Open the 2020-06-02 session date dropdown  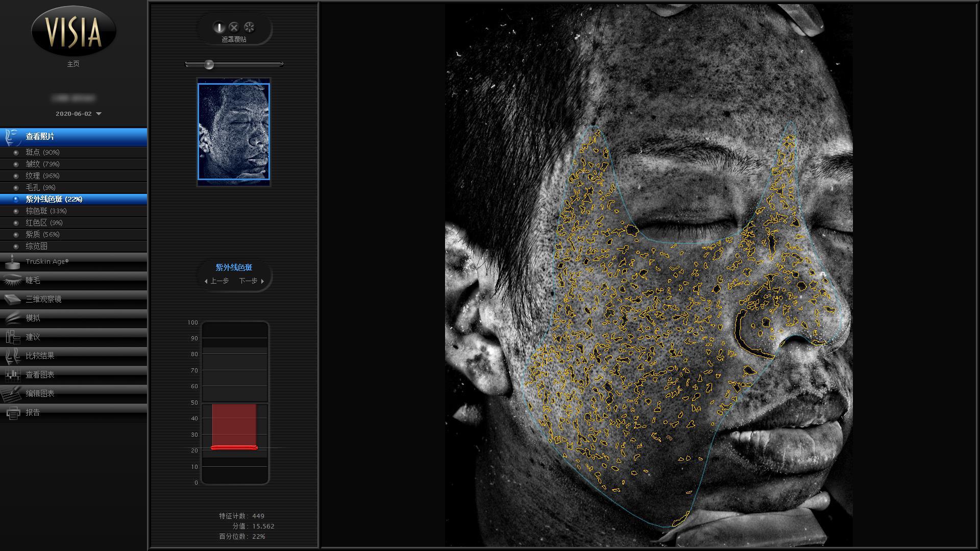coord(79,114)
